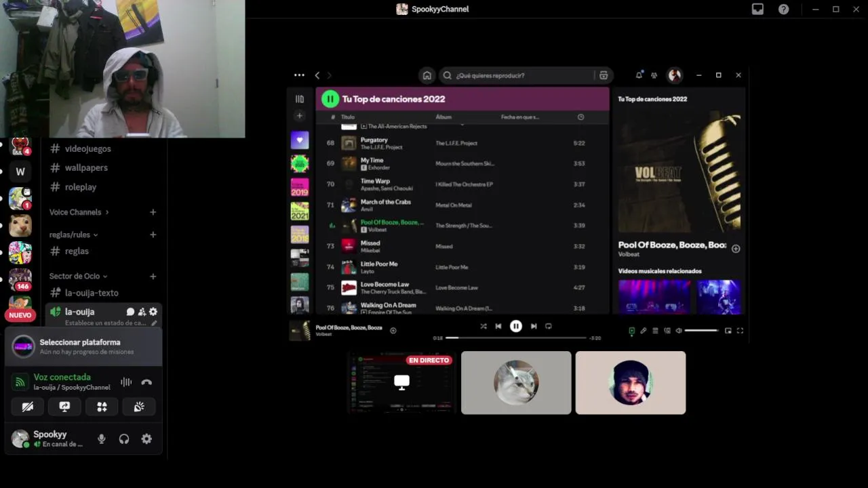Create playlist with Spotify plus icon
The width and height of the screenshot is (868, 488).
[300, 116]
